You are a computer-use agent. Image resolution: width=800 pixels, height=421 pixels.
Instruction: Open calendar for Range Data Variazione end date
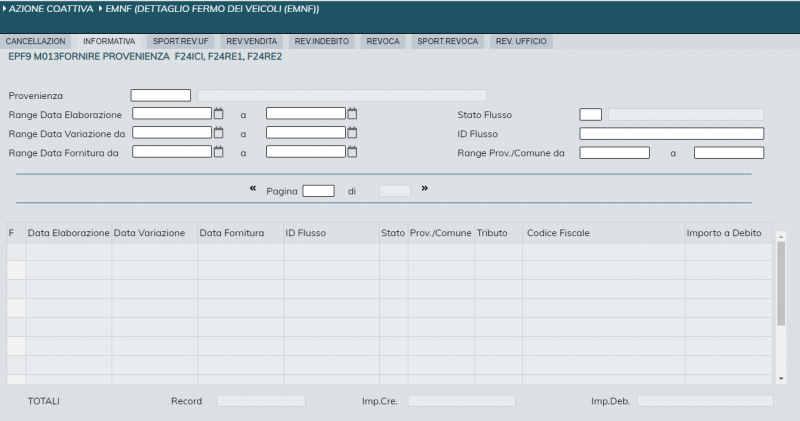pos(352,133)
